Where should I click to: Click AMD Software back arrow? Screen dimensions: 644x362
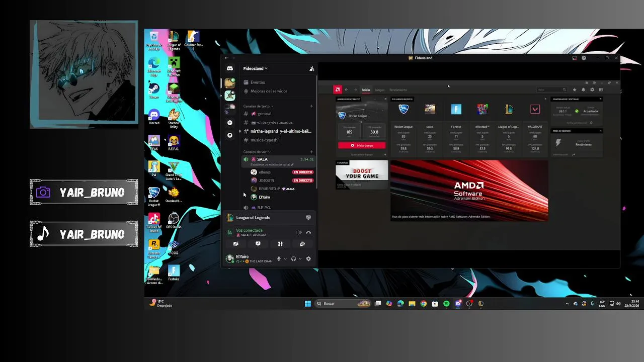[x=346, y=90]
